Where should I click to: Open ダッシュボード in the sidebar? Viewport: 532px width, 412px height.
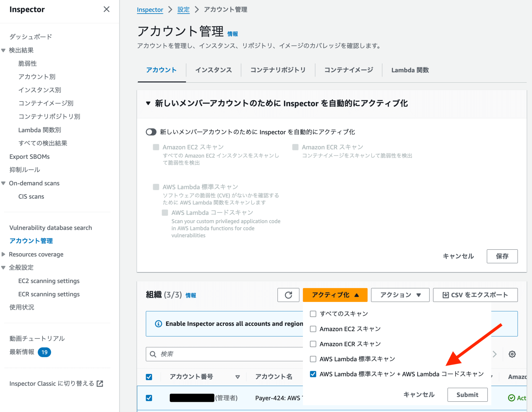[x=31, y=37]
